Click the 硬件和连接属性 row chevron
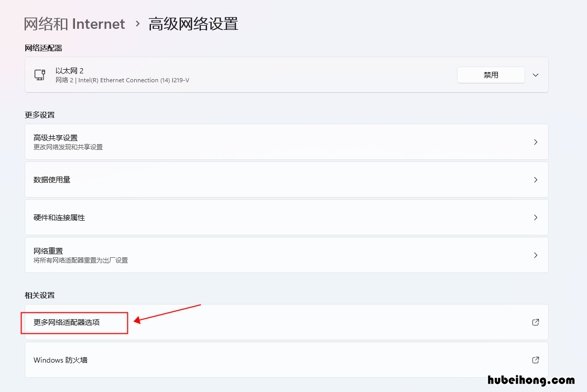587x392 pixels. point(536,217)
